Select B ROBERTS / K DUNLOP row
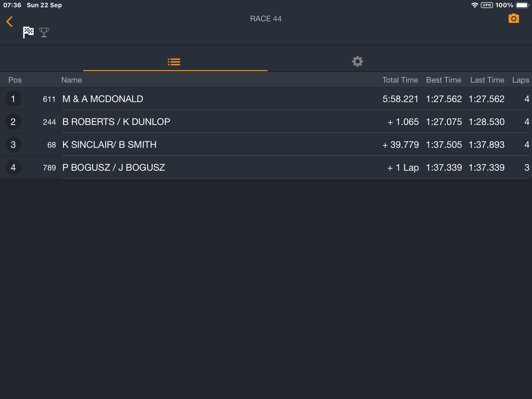This screenshot has width=532, height=399. coord(266,122)
